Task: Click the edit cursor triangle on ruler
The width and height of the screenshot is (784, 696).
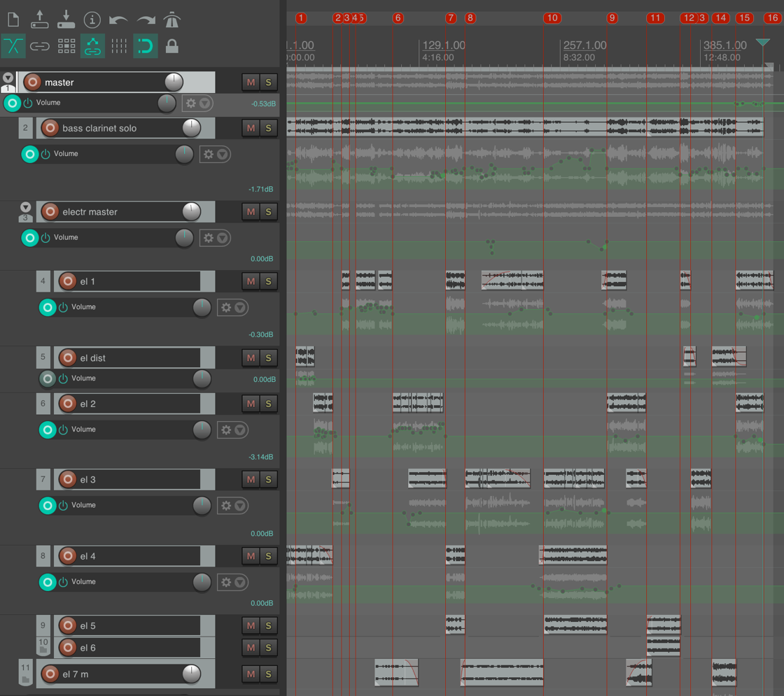Action: (x=762, y=43)
